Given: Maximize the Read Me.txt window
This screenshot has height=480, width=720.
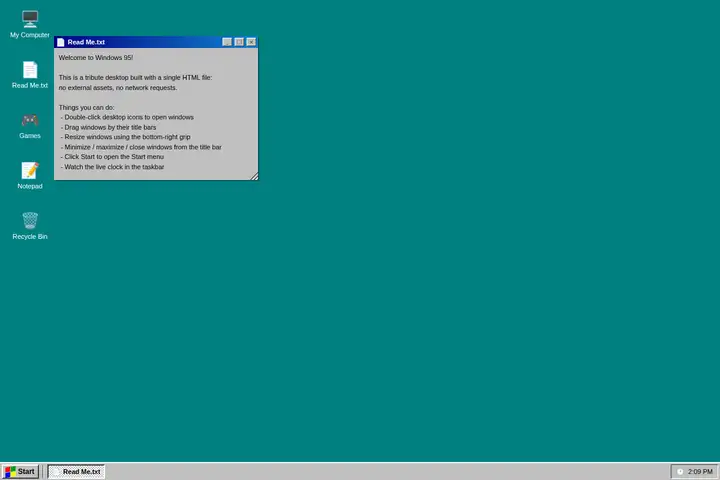Looking at the screenshot, I should [x=239, y=42].
